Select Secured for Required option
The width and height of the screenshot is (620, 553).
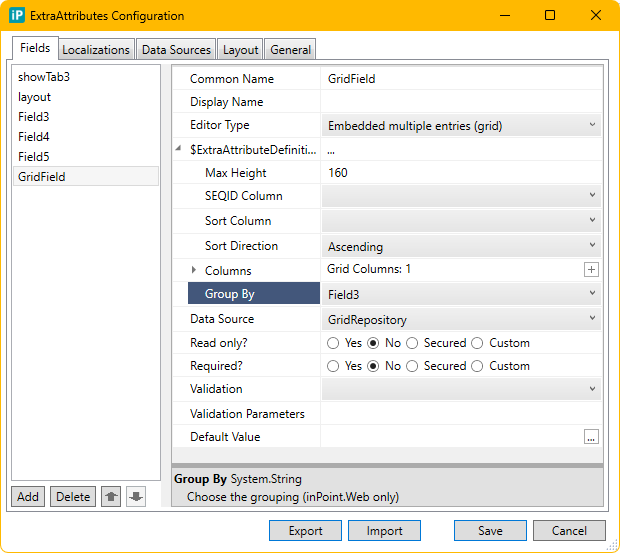(x=412, y=366)
